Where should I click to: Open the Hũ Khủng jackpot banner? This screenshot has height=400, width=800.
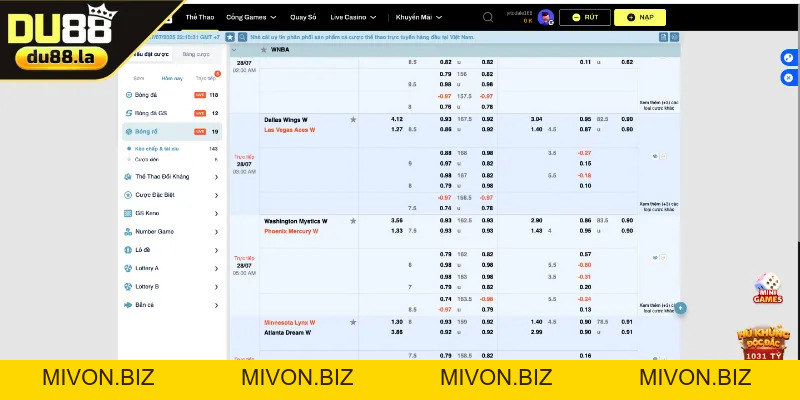tap(763, 343)
